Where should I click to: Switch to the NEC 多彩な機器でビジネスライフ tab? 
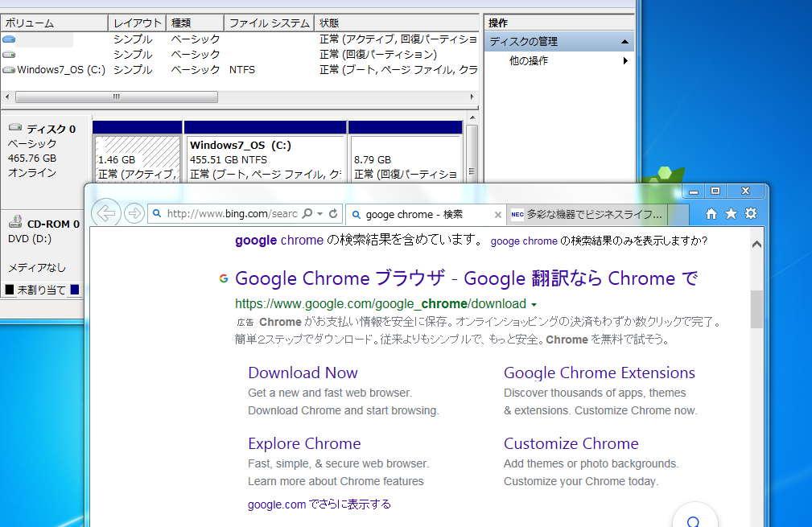[587, 214]
